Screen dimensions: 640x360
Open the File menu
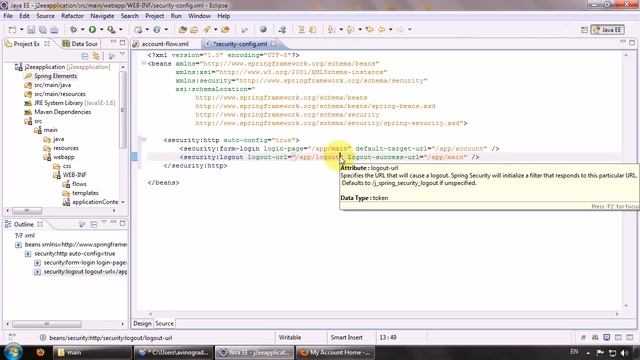coord(8,16)
